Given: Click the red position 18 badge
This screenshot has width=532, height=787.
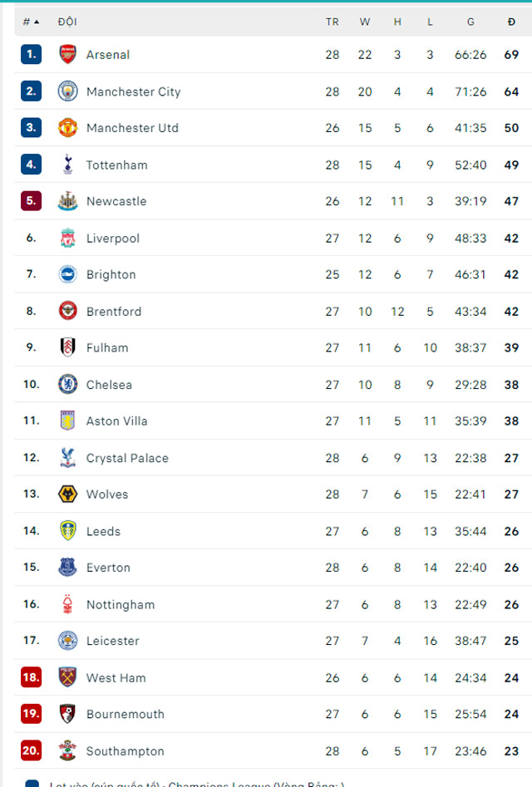Looking at the screenshot, I should point(31,678).
